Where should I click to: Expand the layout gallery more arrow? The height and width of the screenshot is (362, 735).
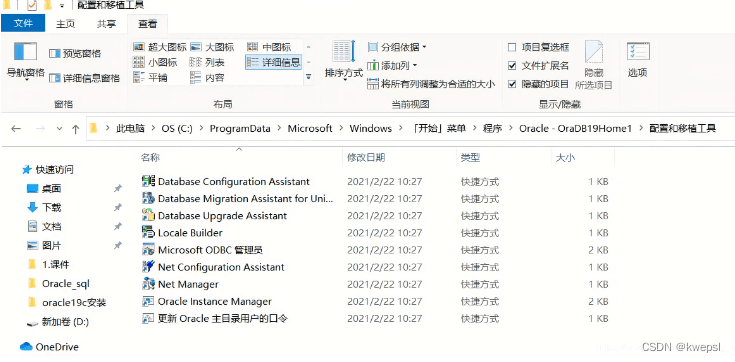(x=308, y=77)
